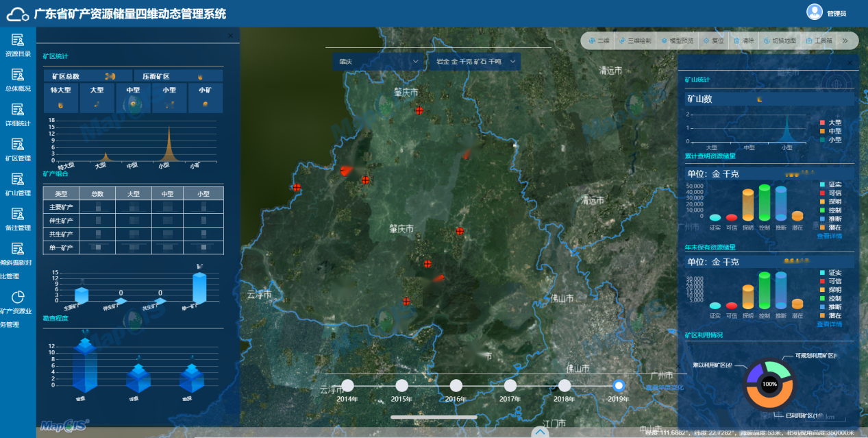Select 三维绘制 tool in map toolbar
Viewport: 868px width, 438px height.
pyautogui.click(x=635, y=41)
